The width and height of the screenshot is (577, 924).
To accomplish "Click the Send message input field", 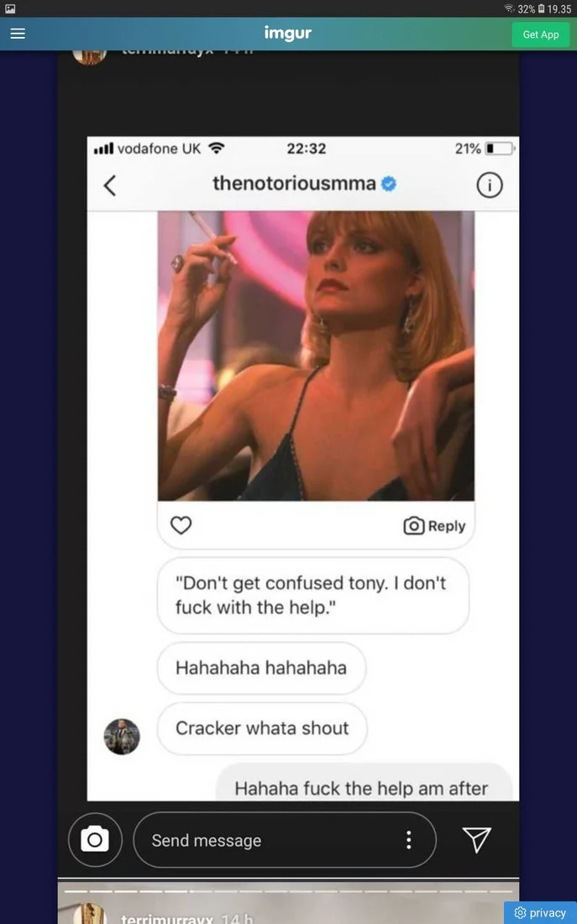I will point(252,839).
